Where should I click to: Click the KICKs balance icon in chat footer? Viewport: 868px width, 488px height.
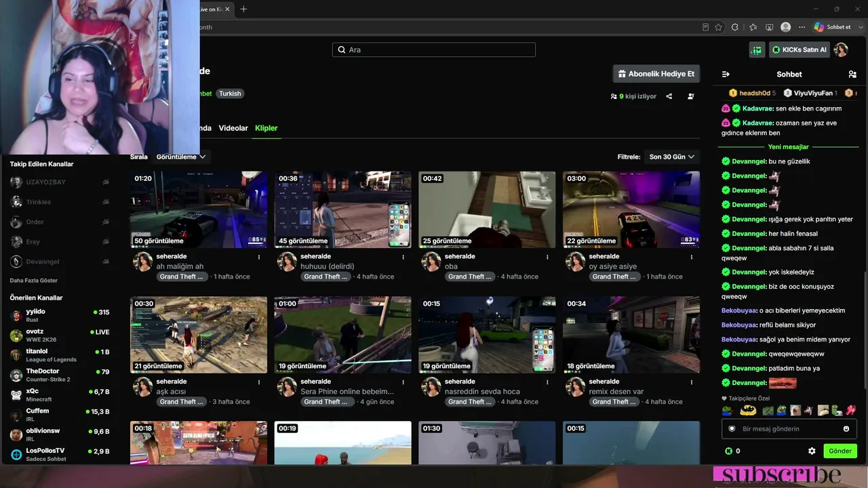(729, 451)
